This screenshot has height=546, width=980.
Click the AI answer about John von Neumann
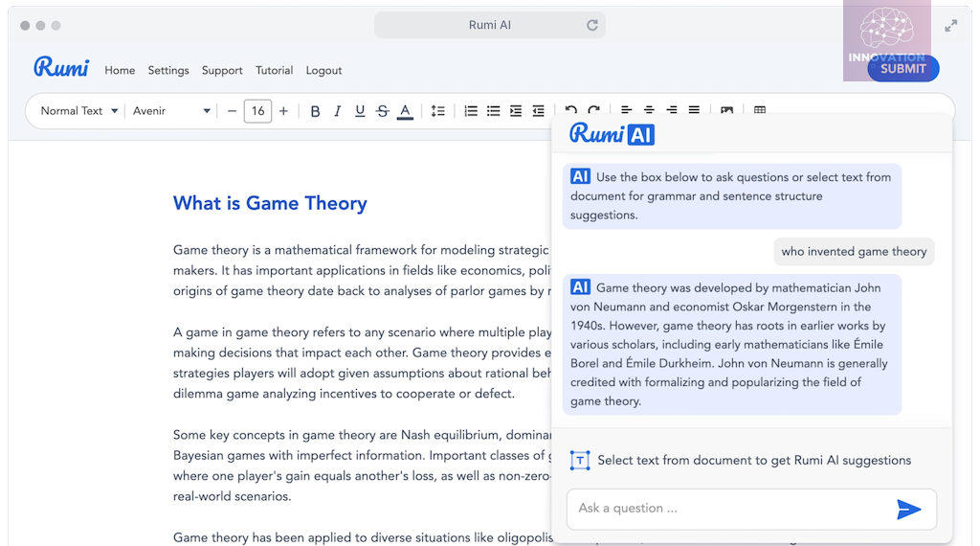click(732, 345)
